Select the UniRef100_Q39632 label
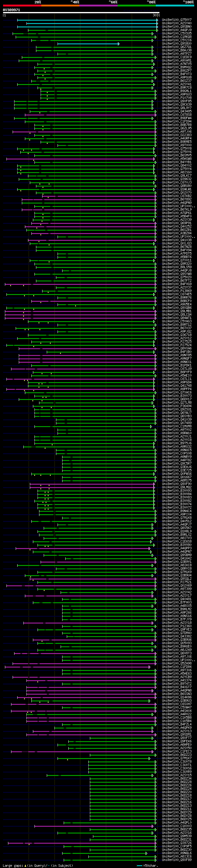 pos(176,179)
